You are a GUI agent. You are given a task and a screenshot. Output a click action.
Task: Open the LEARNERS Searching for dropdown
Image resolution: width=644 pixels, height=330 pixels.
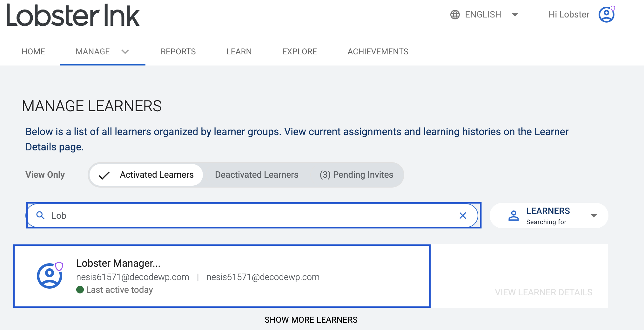click(549, 216)
